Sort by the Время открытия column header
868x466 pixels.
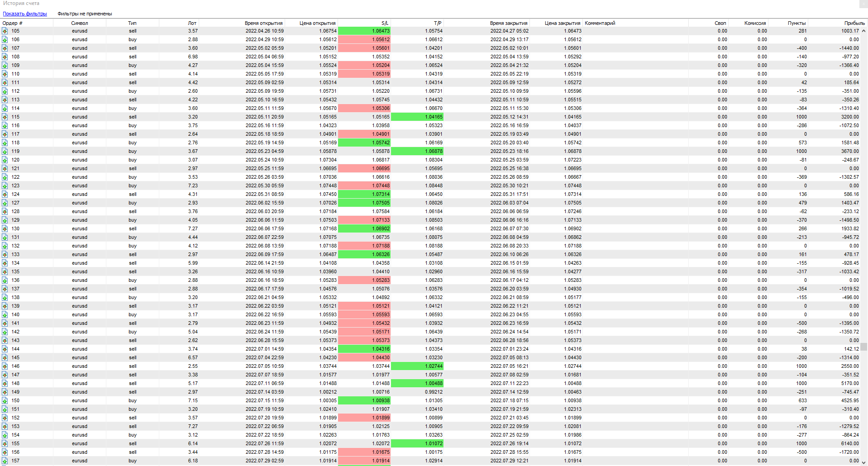click(x=263, y=23)
